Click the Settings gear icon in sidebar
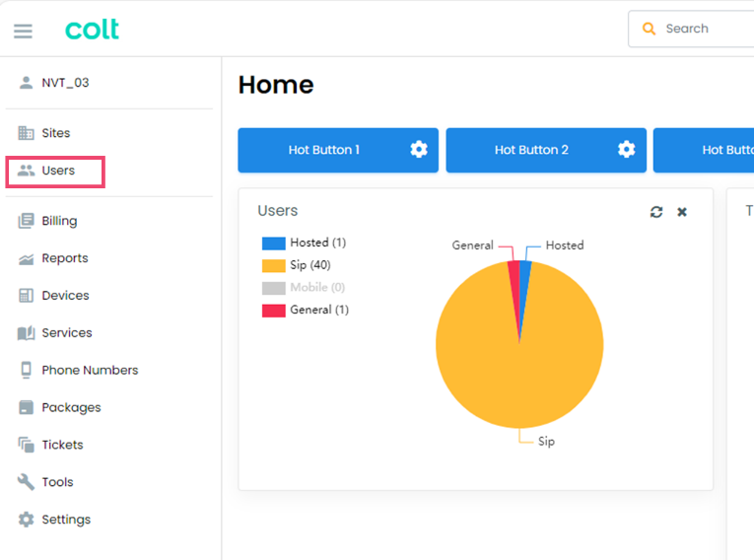 click(26, 520)
